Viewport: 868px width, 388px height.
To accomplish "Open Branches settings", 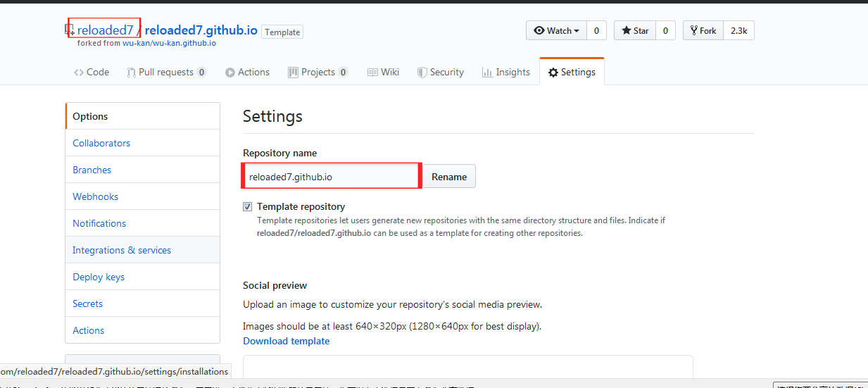I will pyautogui.click(x=142, y=170).
